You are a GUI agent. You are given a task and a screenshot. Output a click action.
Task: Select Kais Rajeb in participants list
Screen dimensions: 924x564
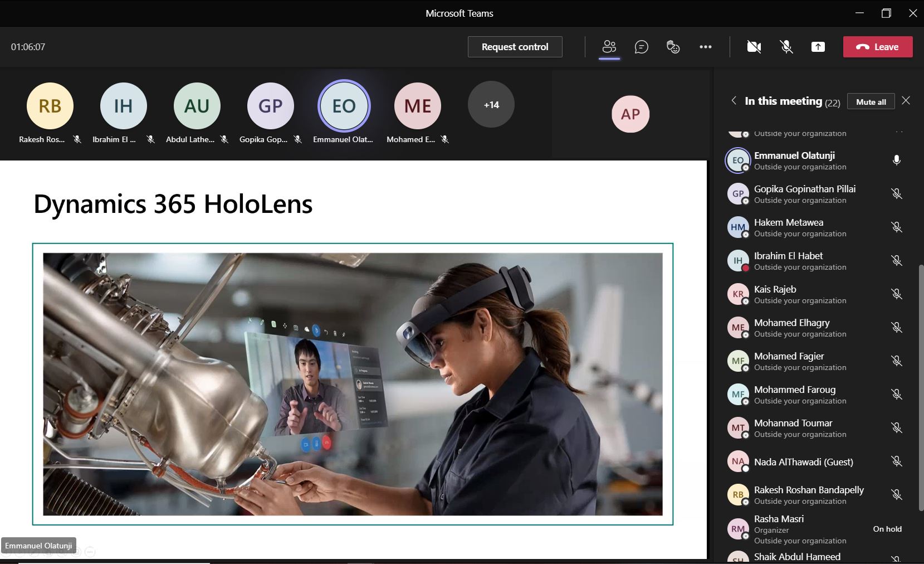(x=815, y=294)
